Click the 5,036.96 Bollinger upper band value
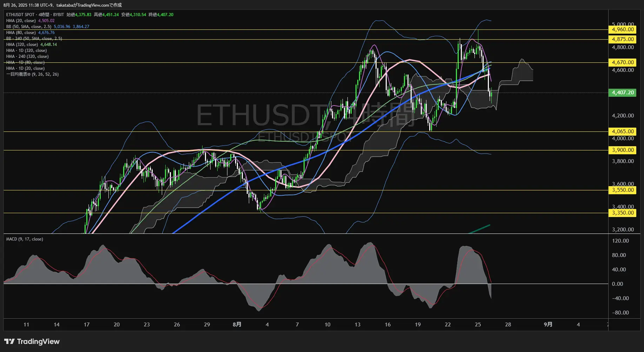Viewport: 644px width, 352px height. point(62,27)
